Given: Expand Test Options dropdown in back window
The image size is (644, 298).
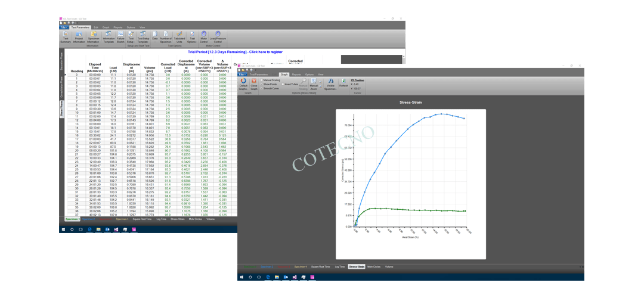Looking at the screenshot, I should coord(192,37).
